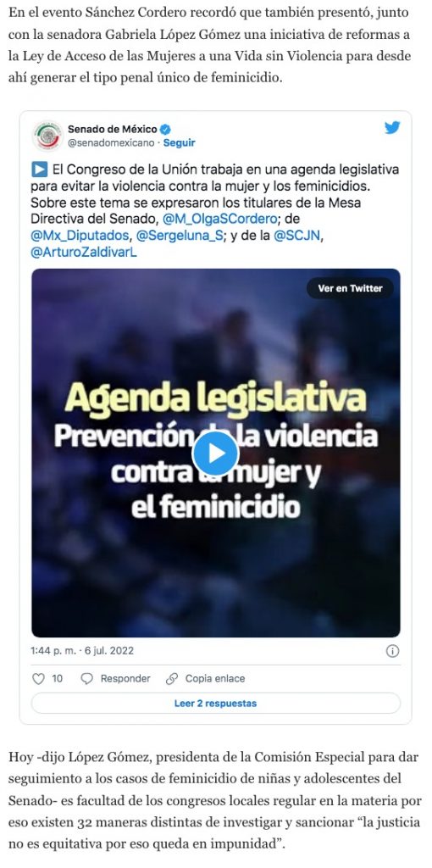Open the @ArturoZaldivarL mention
The width and height of the screenshot is (432, 868).
pyautogui.click(x=84, y=253)
